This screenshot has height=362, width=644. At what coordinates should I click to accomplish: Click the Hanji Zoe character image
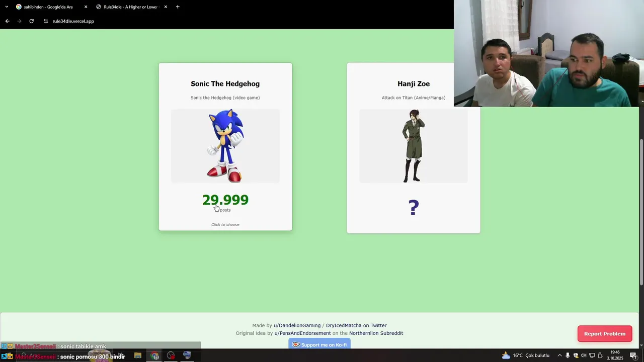click(x=414, y=146)
